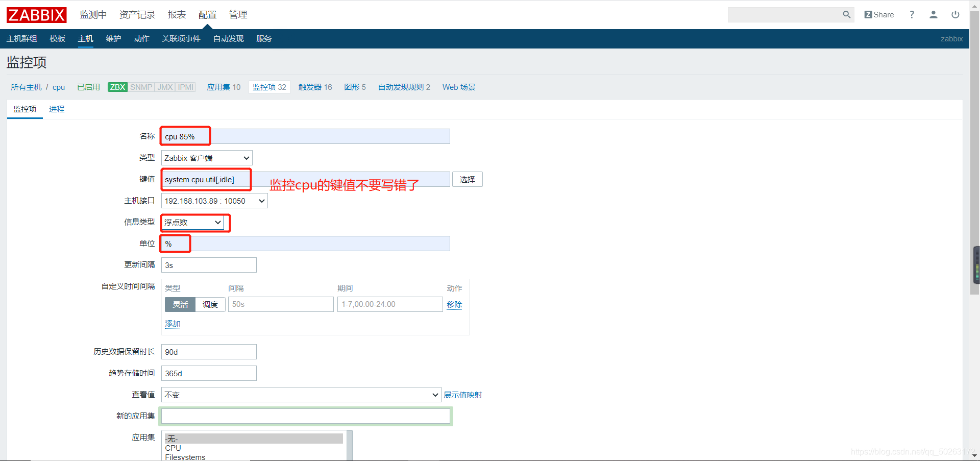
Task: Open the 资产记录 top menu
Action: coord(137,15)
